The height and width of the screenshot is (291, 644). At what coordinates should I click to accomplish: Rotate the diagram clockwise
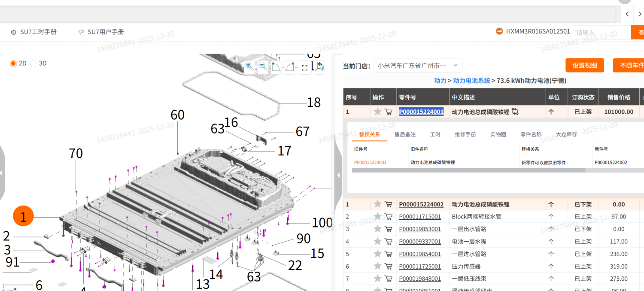[x=290, y=67]
